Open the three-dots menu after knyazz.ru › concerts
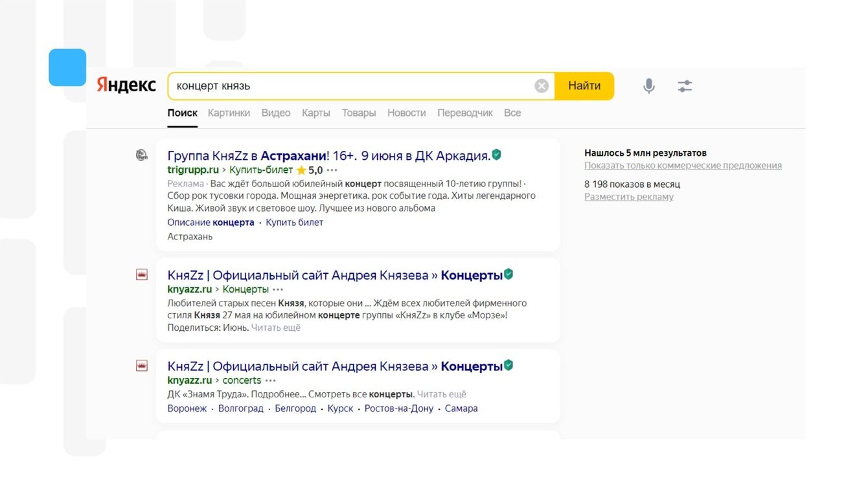Viewport: 868px width, 488px height. point(271,381)
